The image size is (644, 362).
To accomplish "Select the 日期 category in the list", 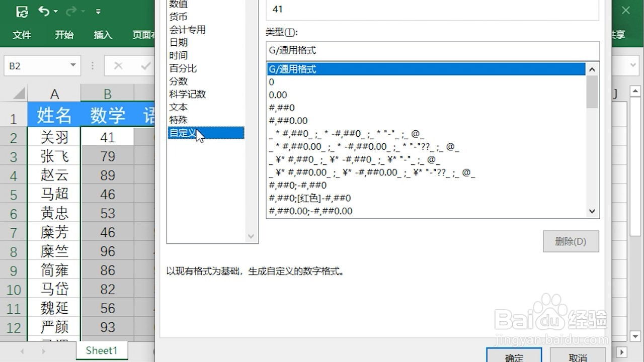I will tap(179, 42).
